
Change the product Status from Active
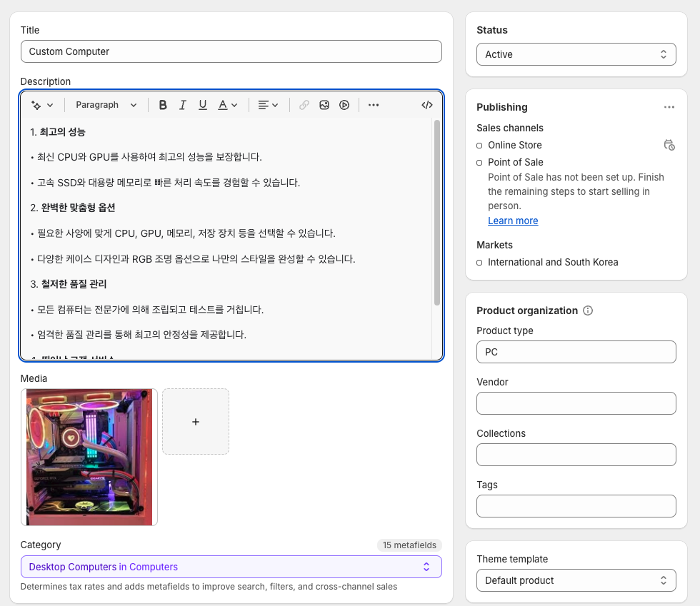(x=576, y=54)
